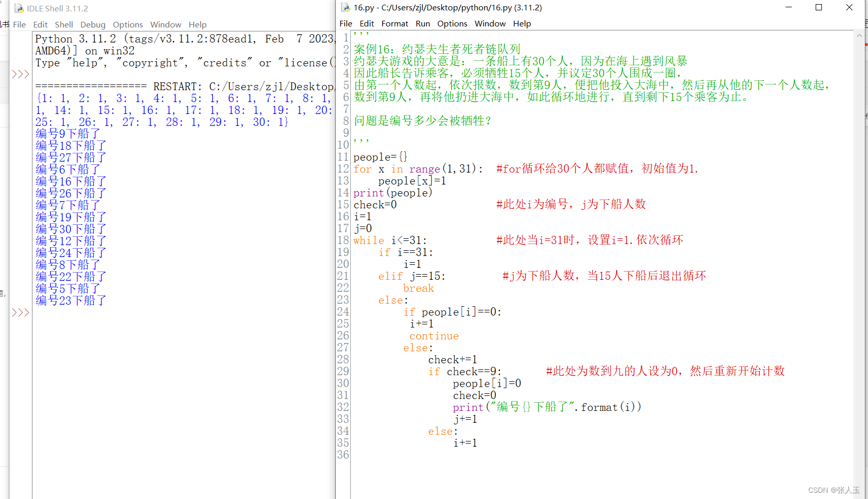The height and width of the screenshot is (499, 868).
Task: Click output line '编号27下船了'
Action: click(70, 158)
